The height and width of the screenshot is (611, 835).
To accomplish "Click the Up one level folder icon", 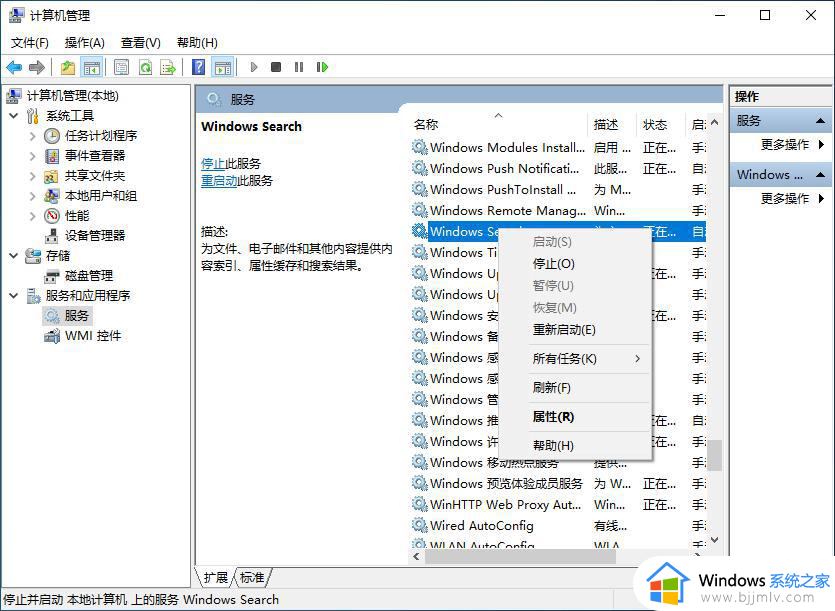I will tap(68, 67).
